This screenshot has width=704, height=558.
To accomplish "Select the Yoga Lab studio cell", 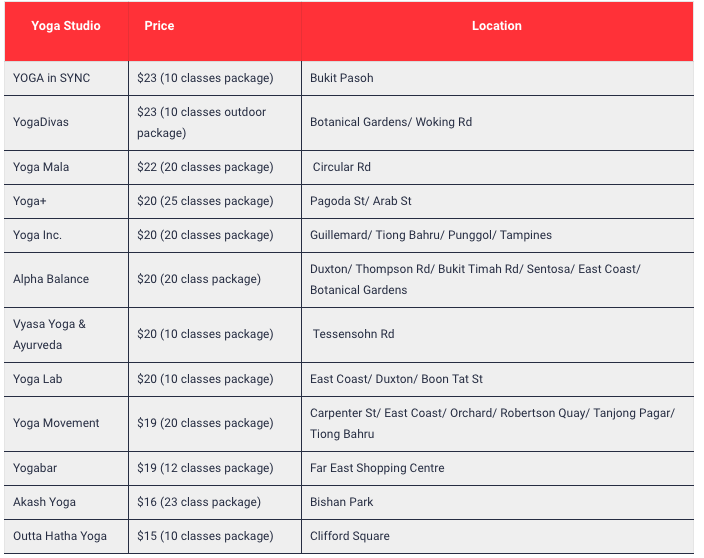I will pyautogui.click(x=39, y=379).
